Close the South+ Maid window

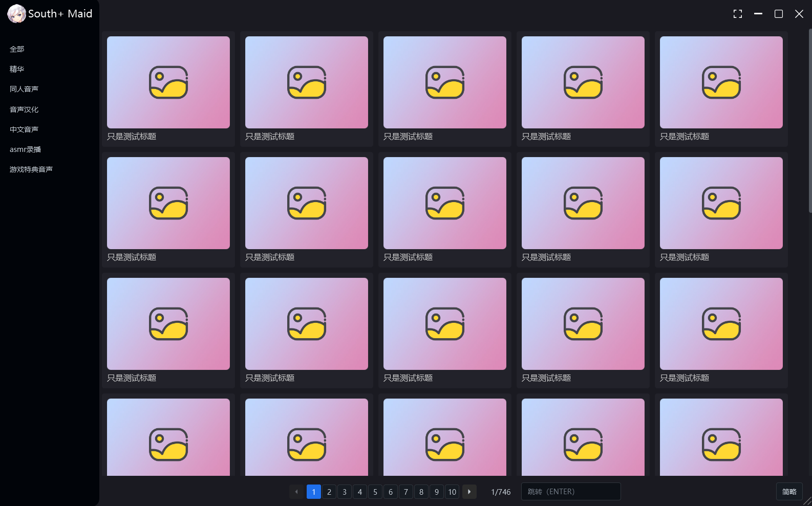click(799, 14)
